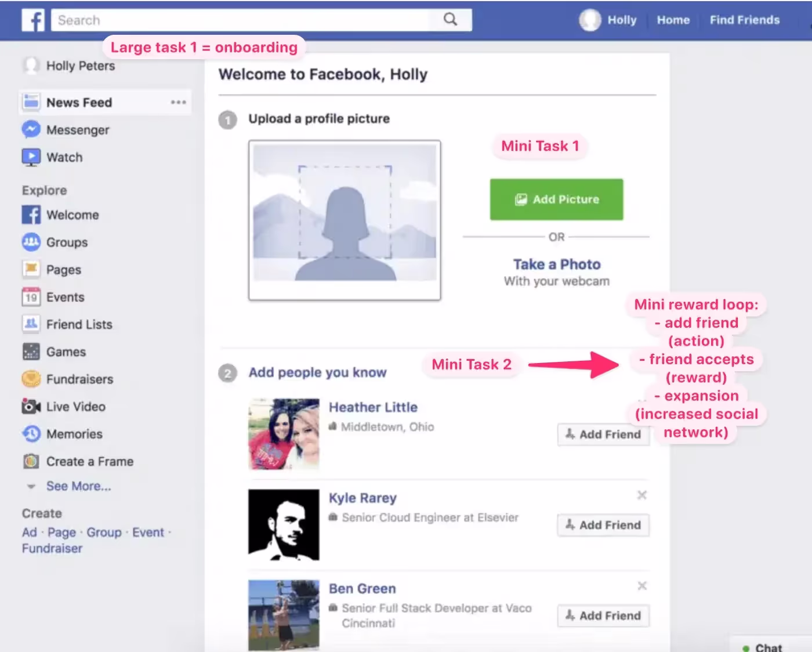This screenshot has height=652, width=812.
Task: Open Games from sidebar icon
Action: pos(31,352)
